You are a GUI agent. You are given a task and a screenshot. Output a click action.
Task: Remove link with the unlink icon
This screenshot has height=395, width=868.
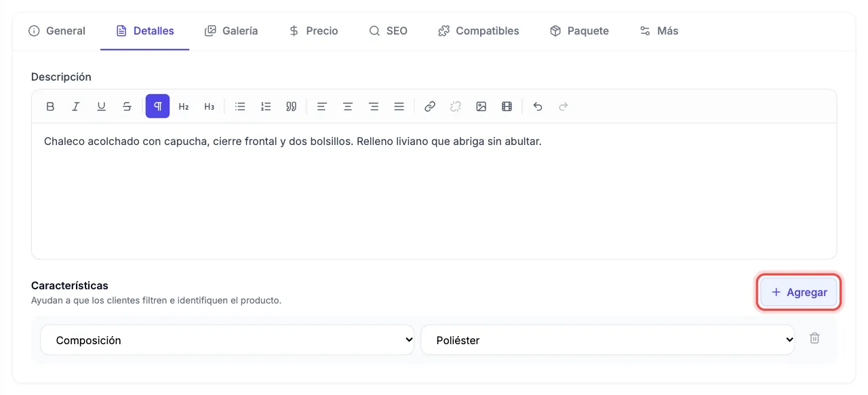point(456,106)
